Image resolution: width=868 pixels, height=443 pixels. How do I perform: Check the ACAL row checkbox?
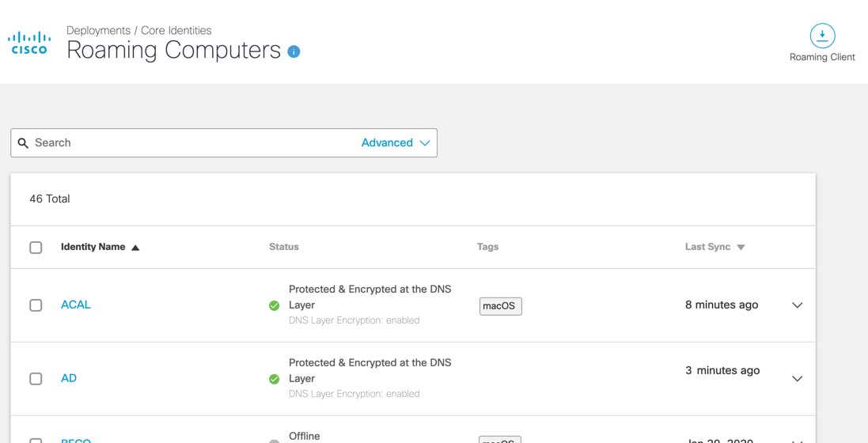pyautogui.click(x=36, y=305)
